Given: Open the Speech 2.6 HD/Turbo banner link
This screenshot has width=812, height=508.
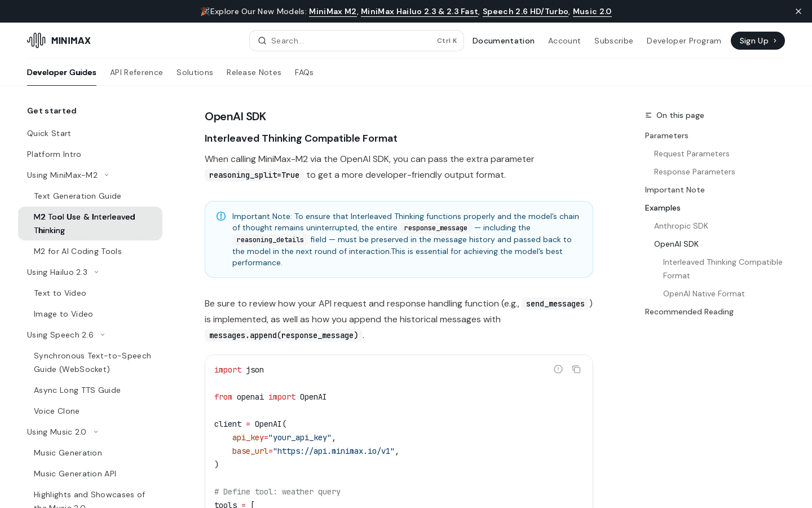Looking at the screenshot, I should [x=525, y=11].
